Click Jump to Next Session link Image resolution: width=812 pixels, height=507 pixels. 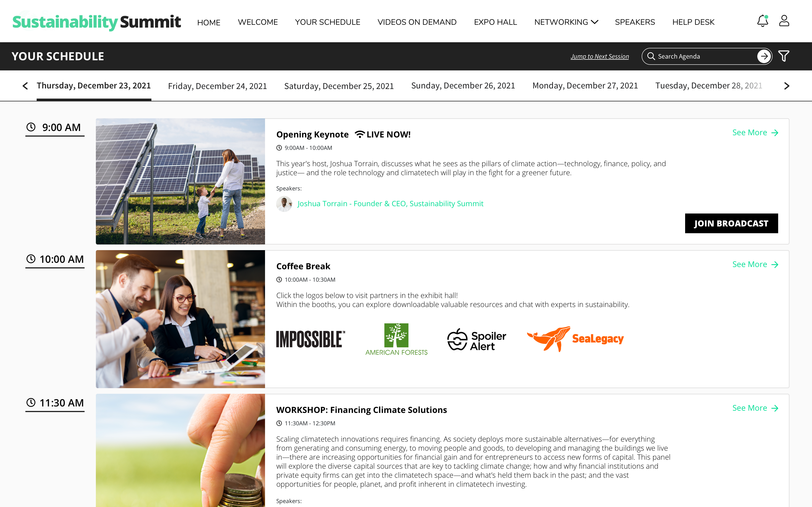click(600, 56)
